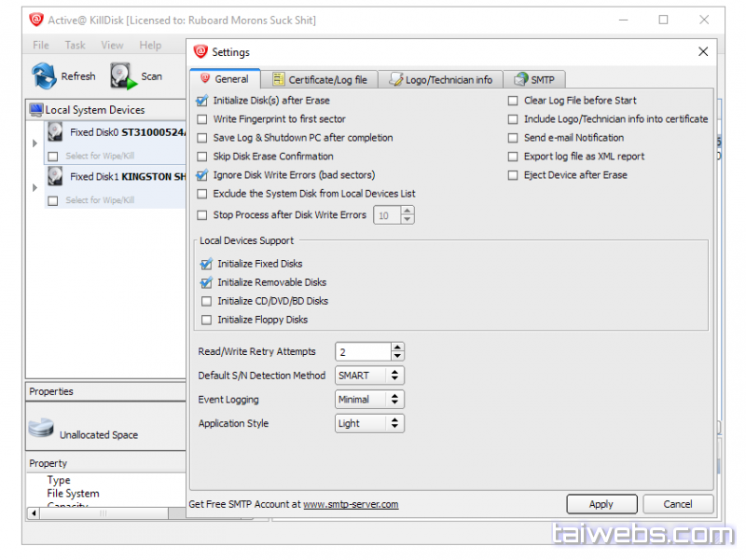Open Default S/N Detection Method dropdown
Image resolution: width=746 pixels, height=560 pixels.
(369, 376)
